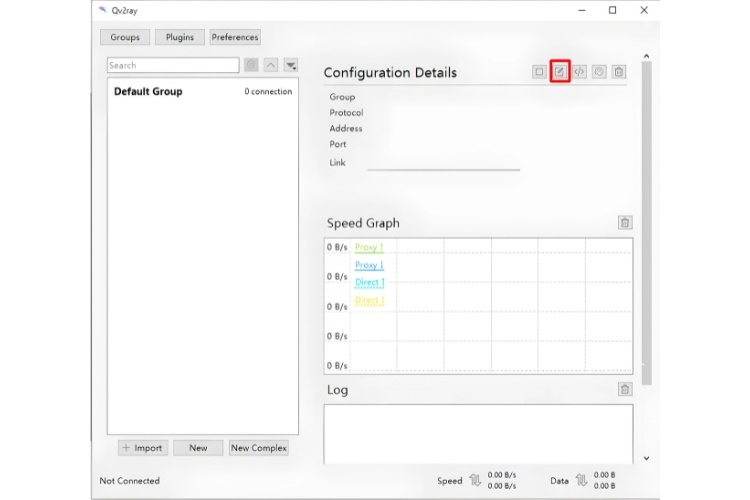Click the New connection button

tap(198, 448)
